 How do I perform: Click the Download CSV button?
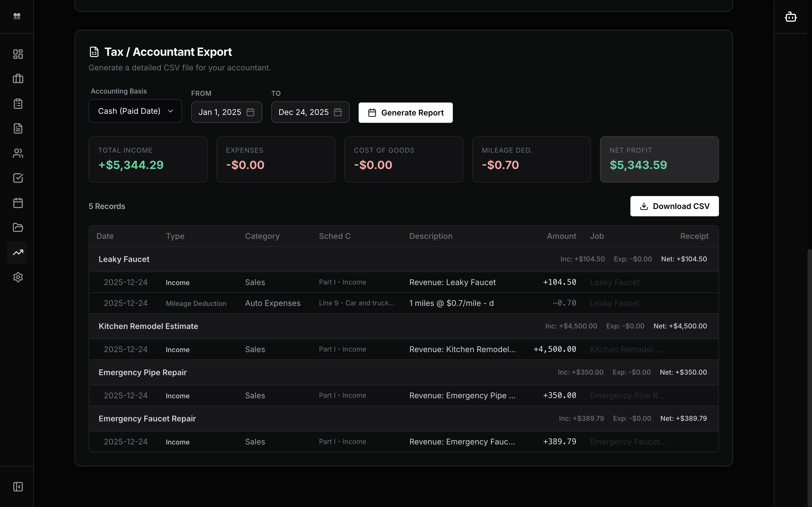(674, 206)
